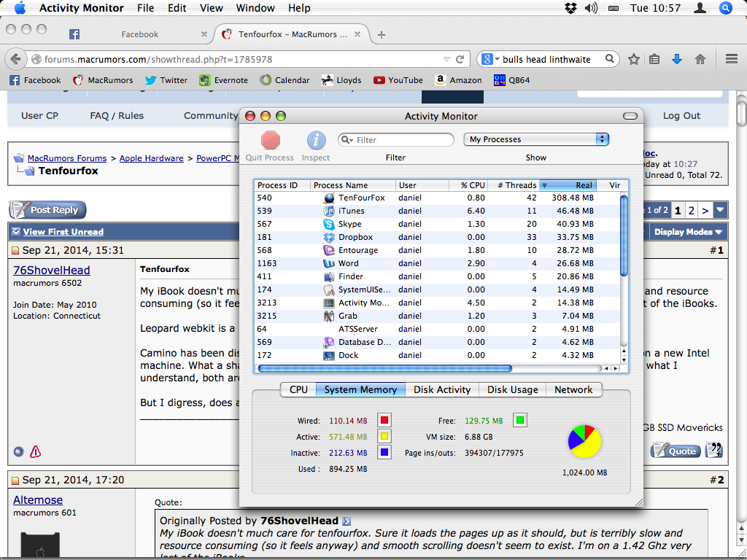Open a new tab with plus icon

381,34
